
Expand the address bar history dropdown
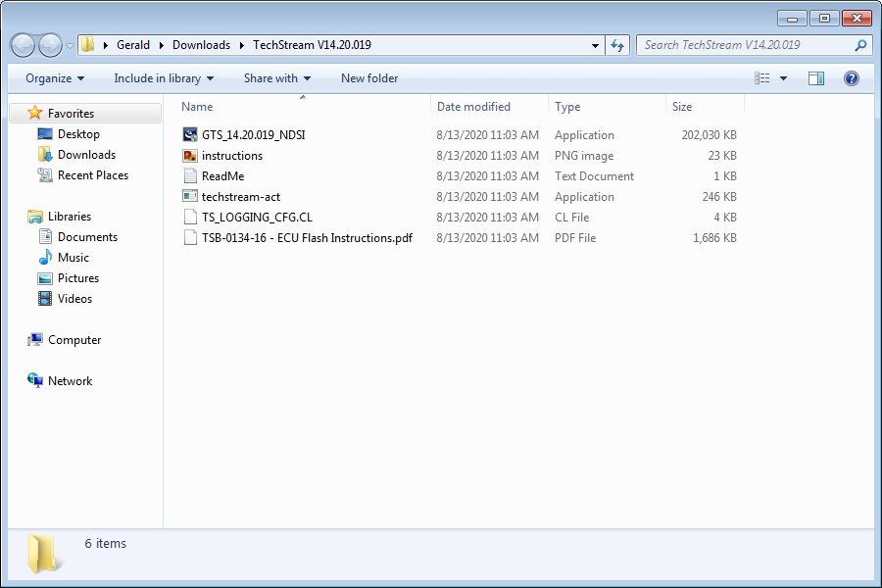pos(595,45)
